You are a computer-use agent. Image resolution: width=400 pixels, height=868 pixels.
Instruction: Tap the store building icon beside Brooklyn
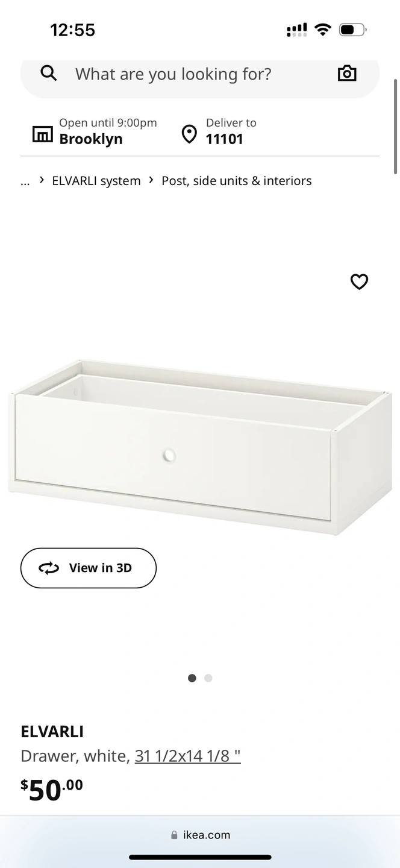tap(42, 134)
